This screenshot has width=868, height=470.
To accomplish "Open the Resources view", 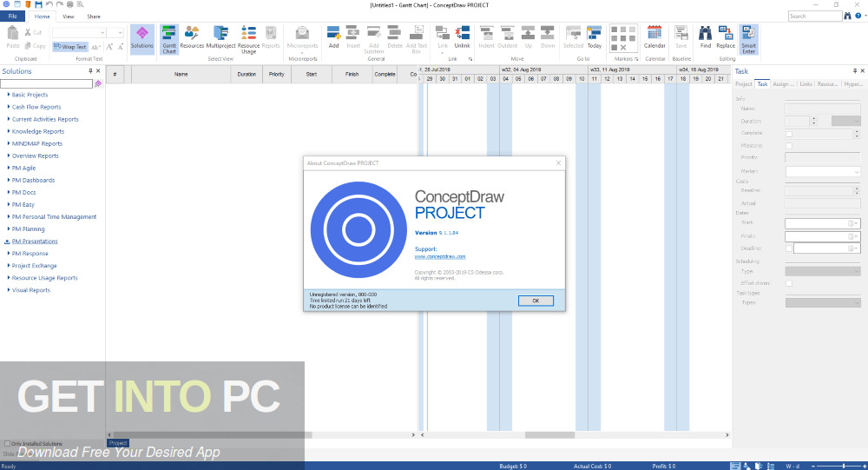I will coord(192,37).
